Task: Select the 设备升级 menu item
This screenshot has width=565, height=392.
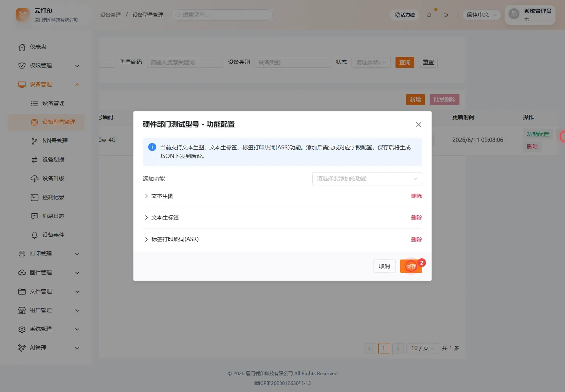Action: pyautogui.click(x=47, y=179)
